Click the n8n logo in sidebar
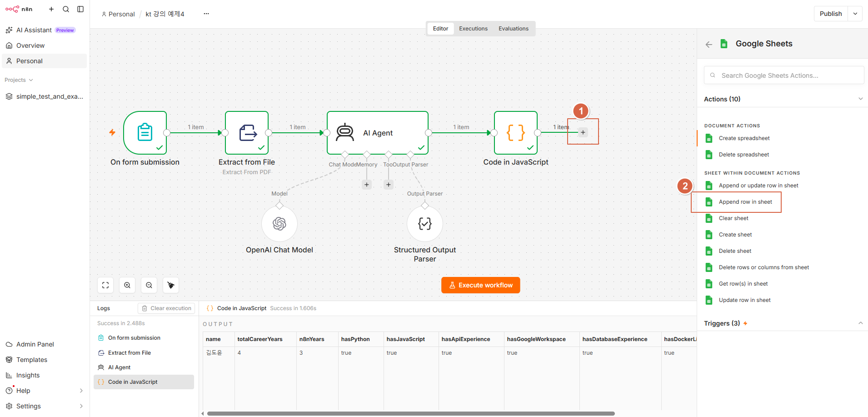Screen dimensions: 868x417 (19, 9)
